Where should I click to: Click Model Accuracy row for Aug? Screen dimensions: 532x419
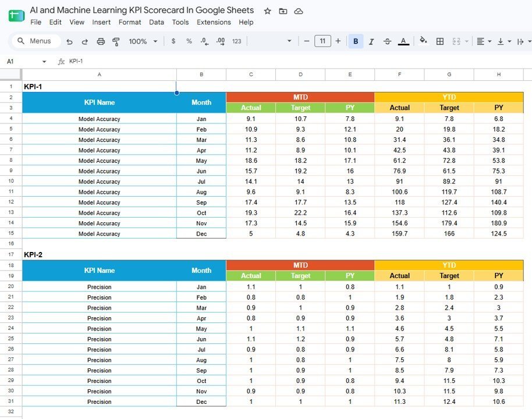100,192
